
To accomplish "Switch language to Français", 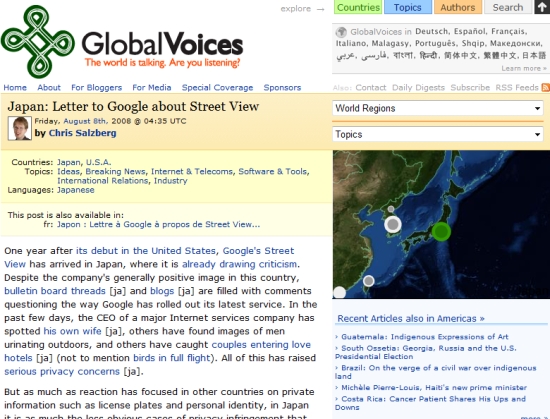I will [x=508, y=31].
